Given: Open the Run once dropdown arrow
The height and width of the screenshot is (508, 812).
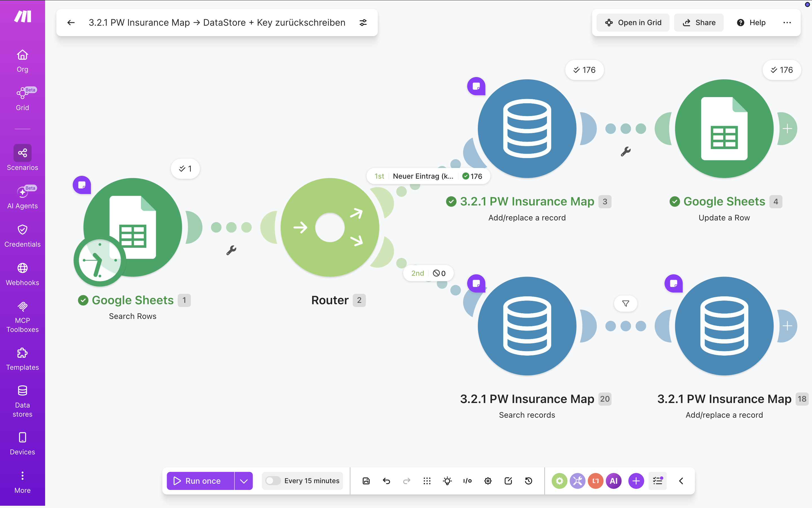Looking at the screenshot, I should point(244,481).
